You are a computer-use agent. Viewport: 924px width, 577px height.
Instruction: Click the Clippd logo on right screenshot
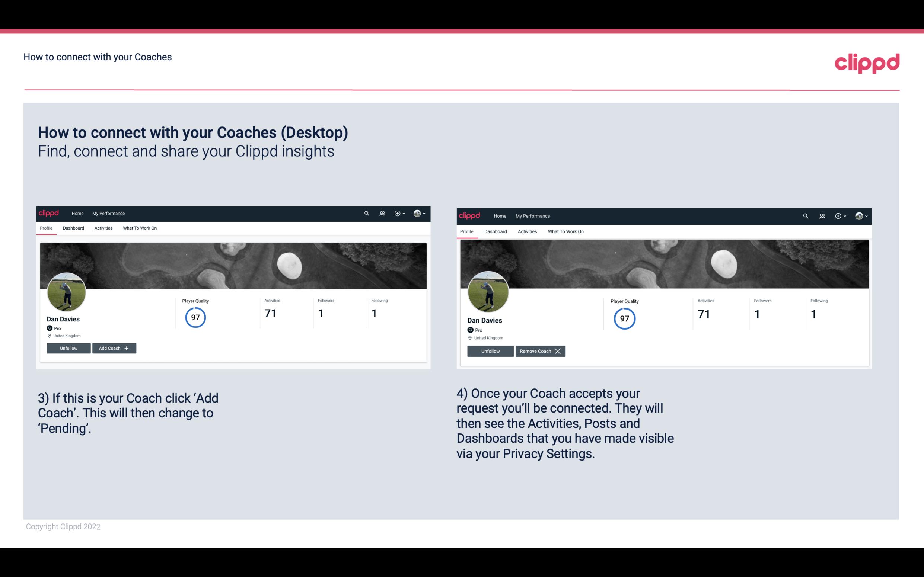pyautogui.click(x=470, y=216)
